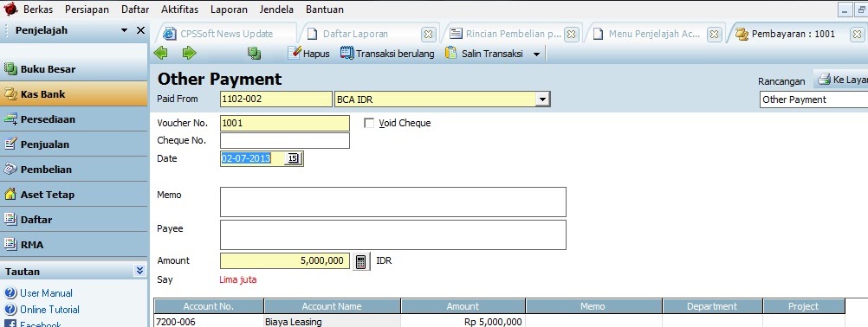Close the Daftar Laporan tab
Image resolution: width=868 pixels, height=327 pixels.
(x=429, y=35)
